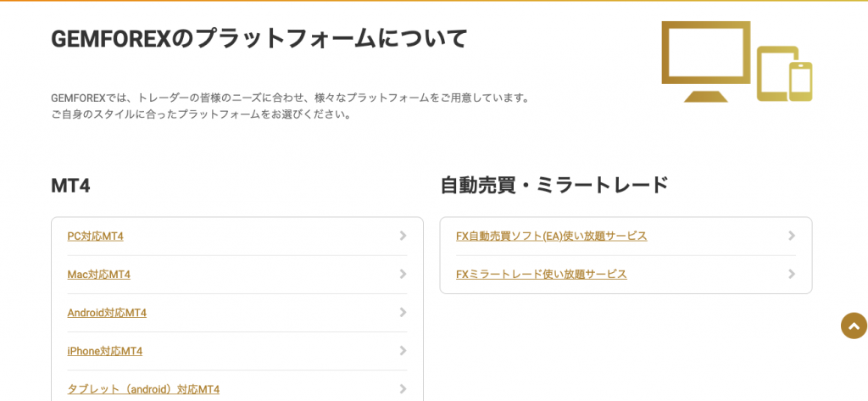Click the MT4 section heading
This screenshot has height=401, width=868.
(70, 186)
